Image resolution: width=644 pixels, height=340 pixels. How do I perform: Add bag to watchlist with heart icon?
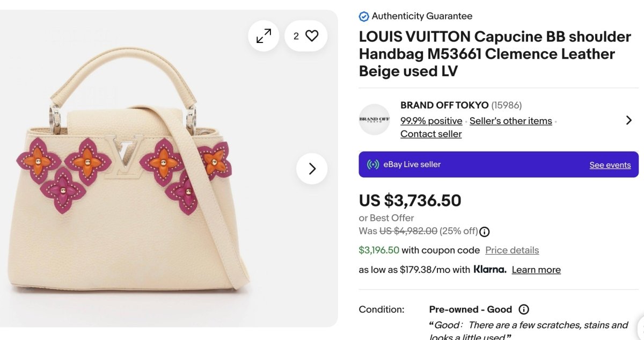(x=311, y=36)
